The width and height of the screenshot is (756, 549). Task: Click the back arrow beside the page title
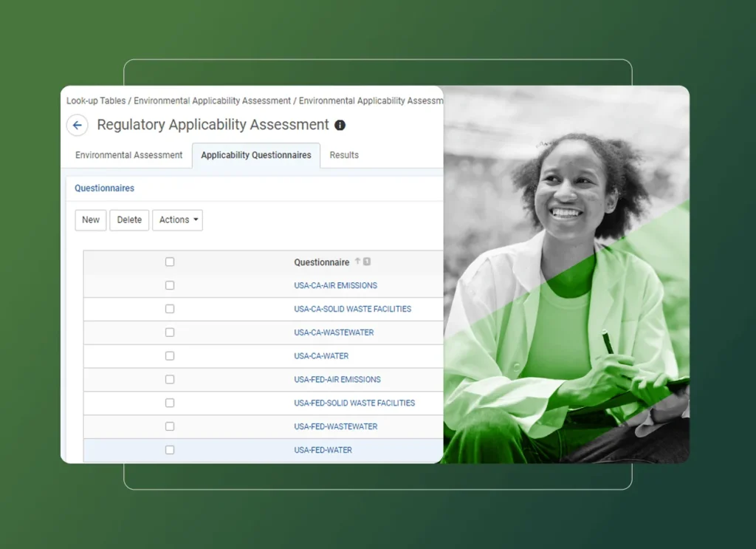coord(77,125)
